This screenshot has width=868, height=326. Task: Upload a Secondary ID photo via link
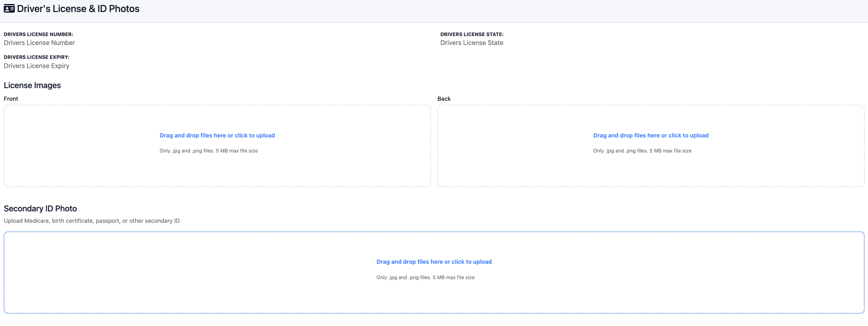click(x=434, y=262)
